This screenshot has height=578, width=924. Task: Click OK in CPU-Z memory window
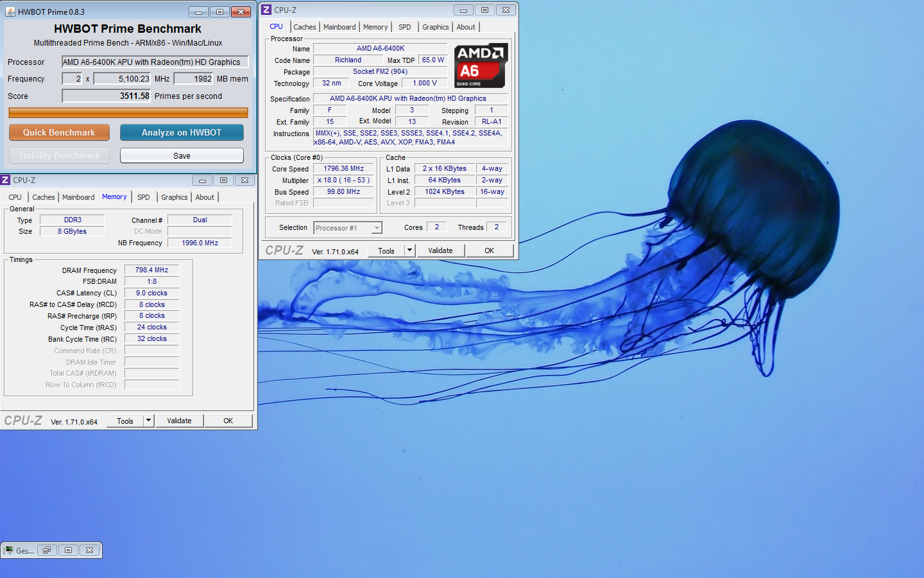click(228, 421)
